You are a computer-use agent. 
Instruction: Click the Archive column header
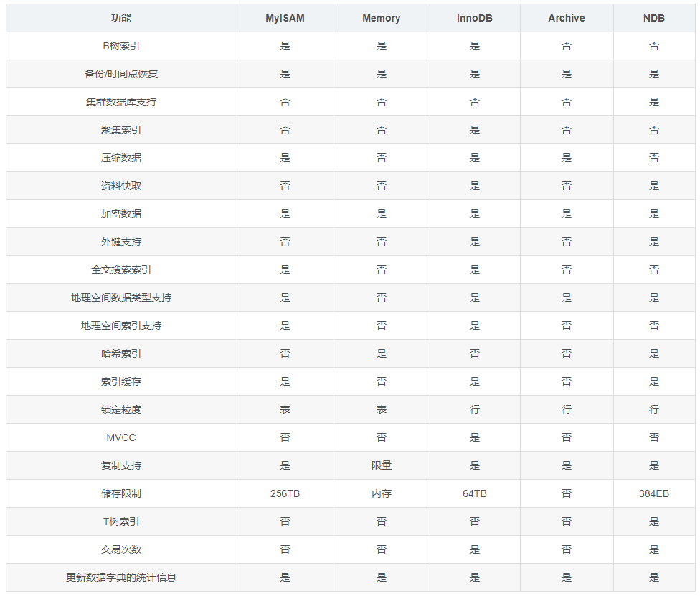[567, 19]
